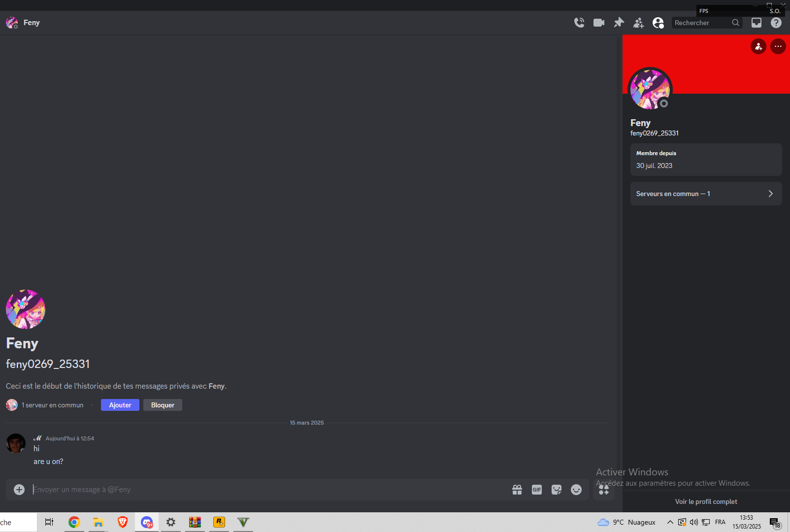Click the '30 juil. 2023' member date
Viewport: 790px width, 532px height.
click(654, 166)
